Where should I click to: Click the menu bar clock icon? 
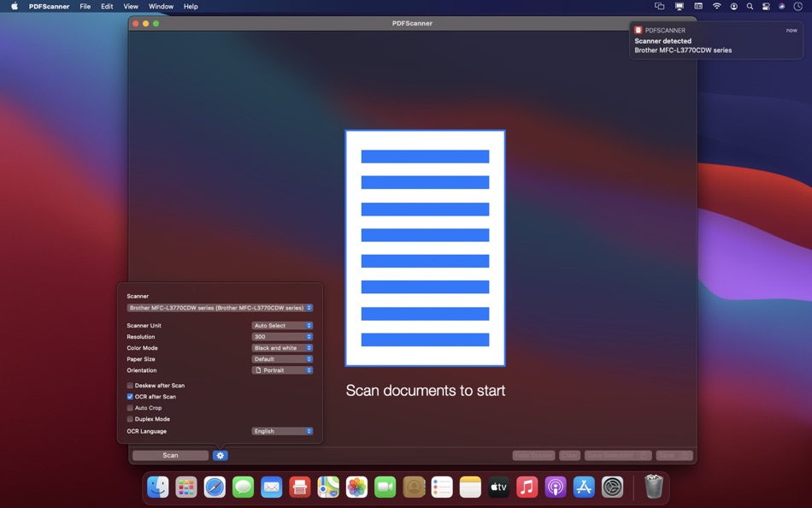click(798, 6)
